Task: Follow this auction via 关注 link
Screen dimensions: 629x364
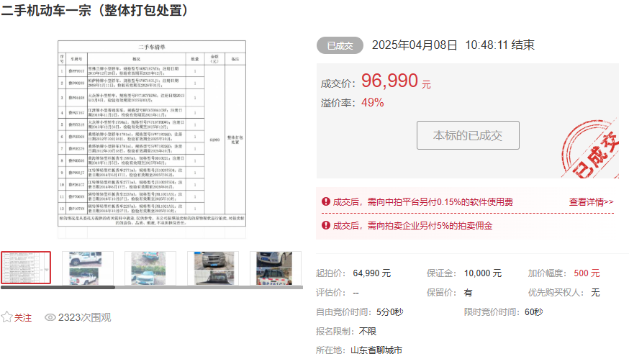Action: [x=23, y=317]
